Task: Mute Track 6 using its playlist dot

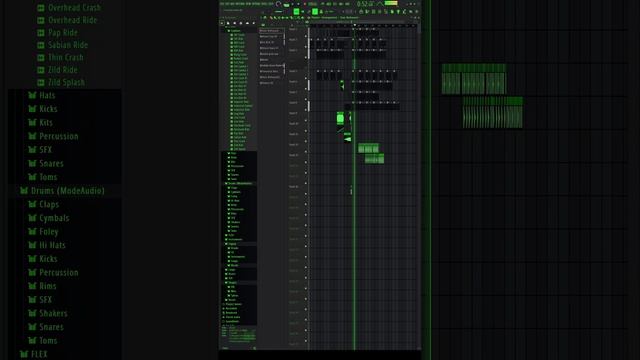Action: [x=306, y=89]
